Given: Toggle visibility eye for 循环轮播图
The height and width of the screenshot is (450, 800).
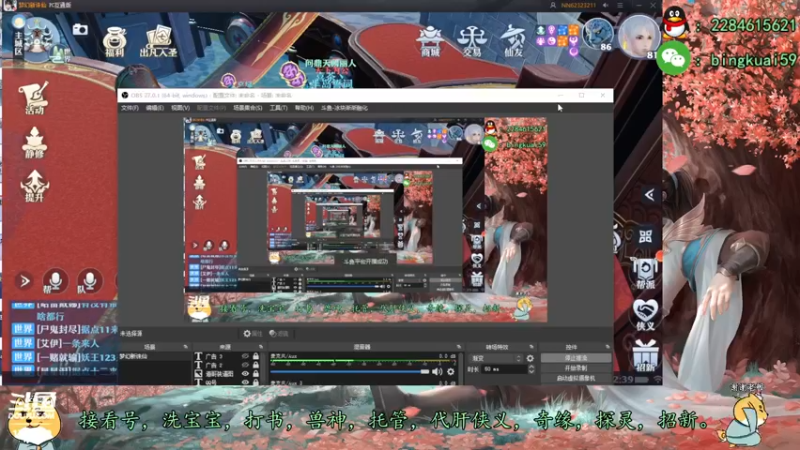Looking at the screenshot, I should point(245,373).
